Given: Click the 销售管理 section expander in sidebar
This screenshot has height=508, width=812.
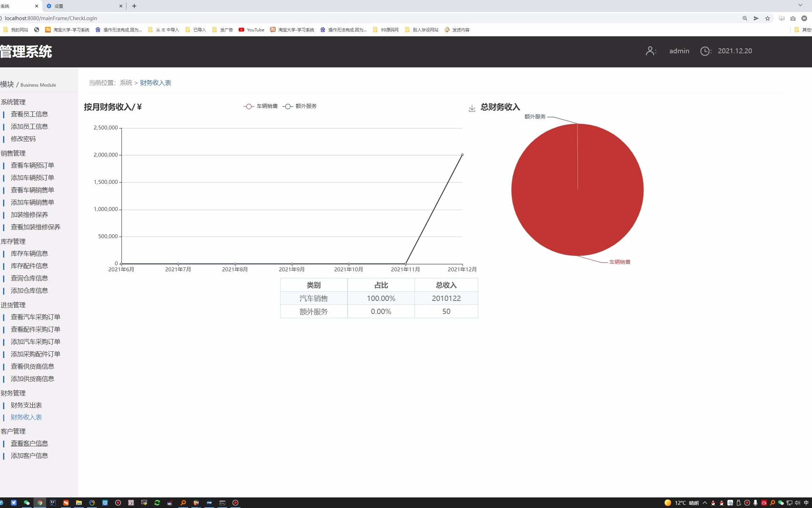Looking at the screenshot, I should point(13,153).
